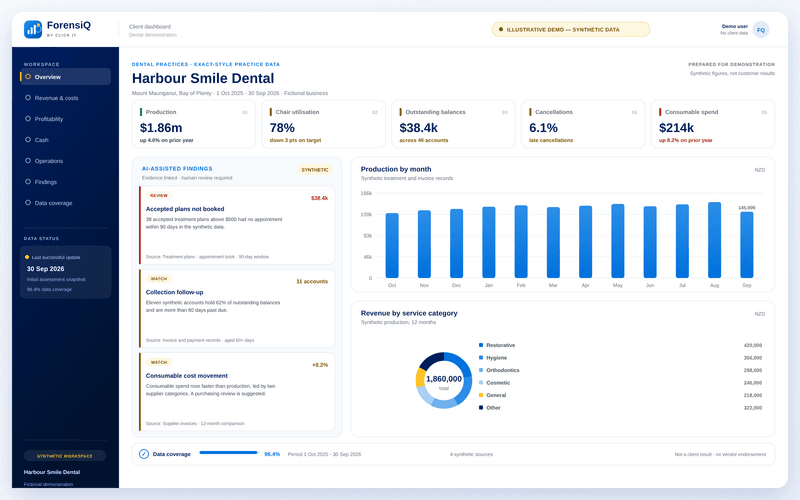Go to Revenue & costs section
Screen dimensions: 800x500
pyautogui.click(x=65, y=97)
